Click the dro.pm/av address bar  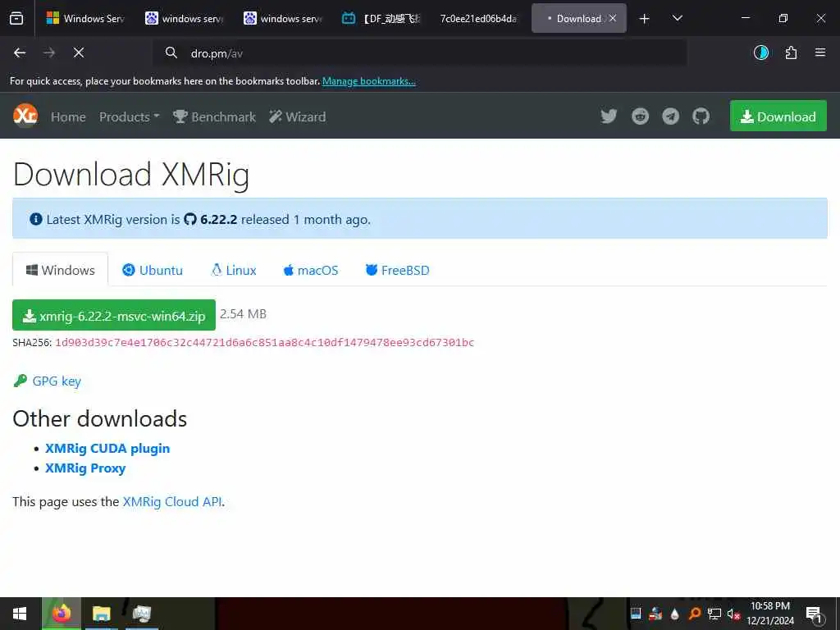pyautogui.click(x=419, y=52)
